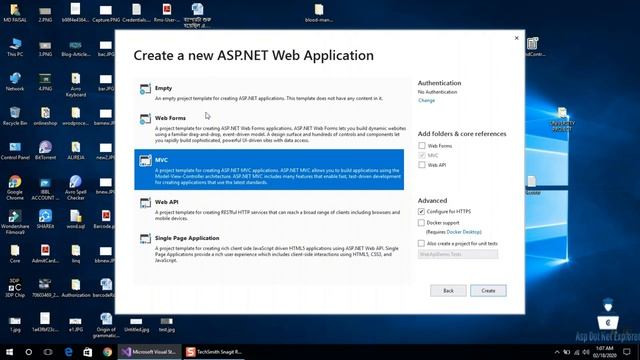Open 4.PNG image on desktop
640x360 pixels.
pyautogui.click(x=45, y=82)
